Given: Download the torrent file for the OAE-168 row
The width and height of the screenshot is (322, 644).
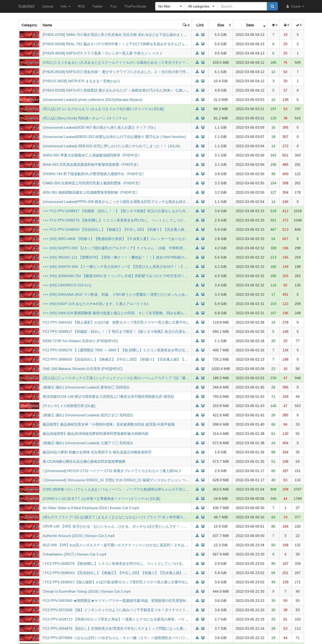Looking at the screenshot, I should coord(197,369).
